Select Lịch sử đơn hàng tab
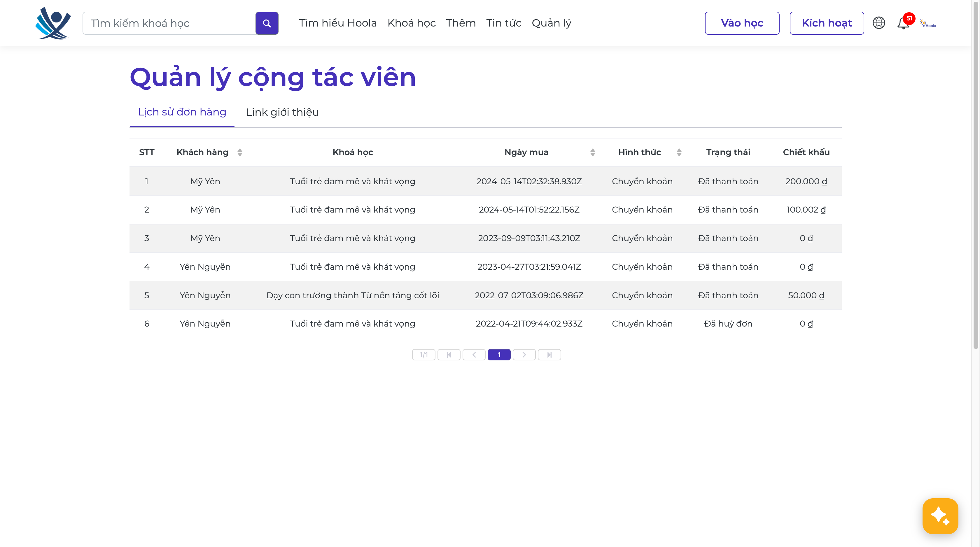 (x=182, y=112)
